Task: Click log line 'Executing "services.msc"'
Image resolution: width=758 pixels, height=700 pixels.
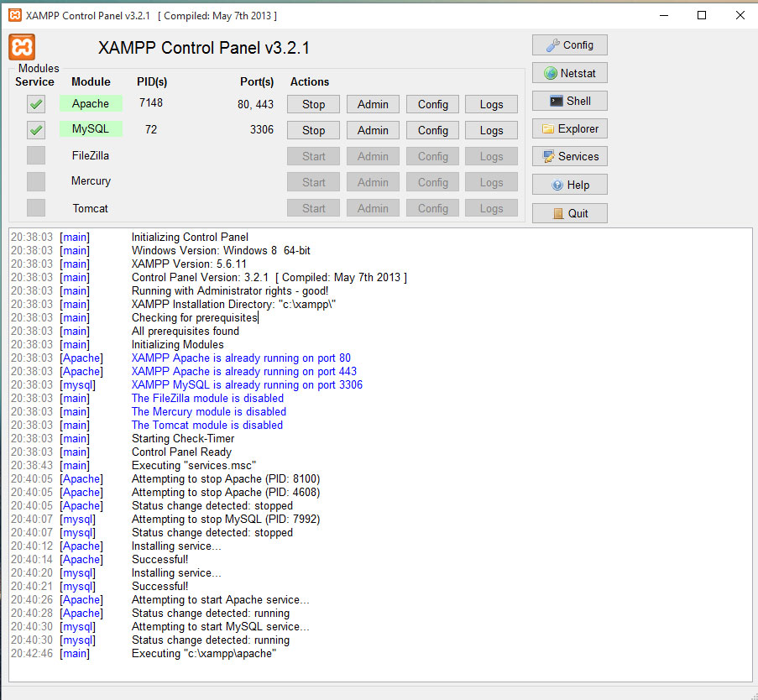Action: [x=194, y=465]
